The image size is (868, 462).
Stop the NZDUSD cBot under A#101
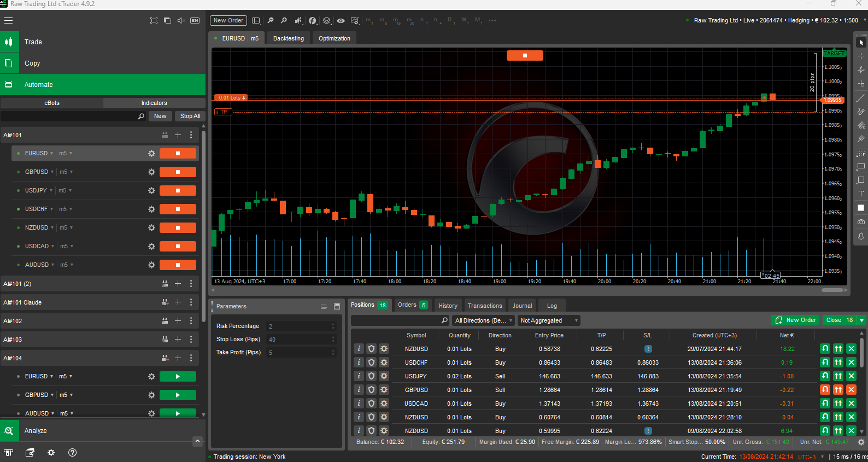tap(178, 228)
